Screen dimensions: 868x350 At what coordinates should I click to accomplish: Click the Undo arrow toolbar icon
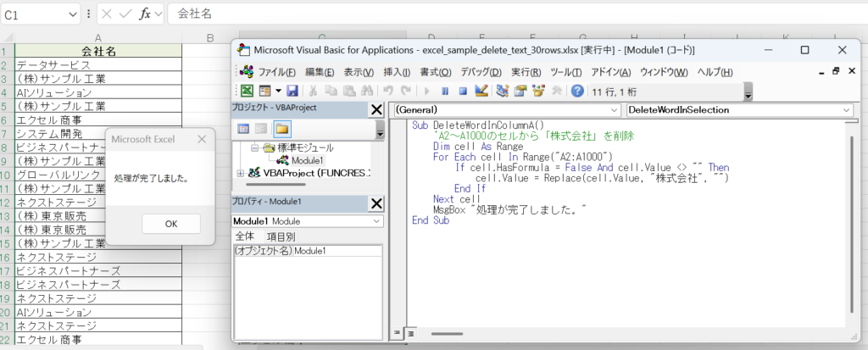pyautogui.click(x=388, y=91)
